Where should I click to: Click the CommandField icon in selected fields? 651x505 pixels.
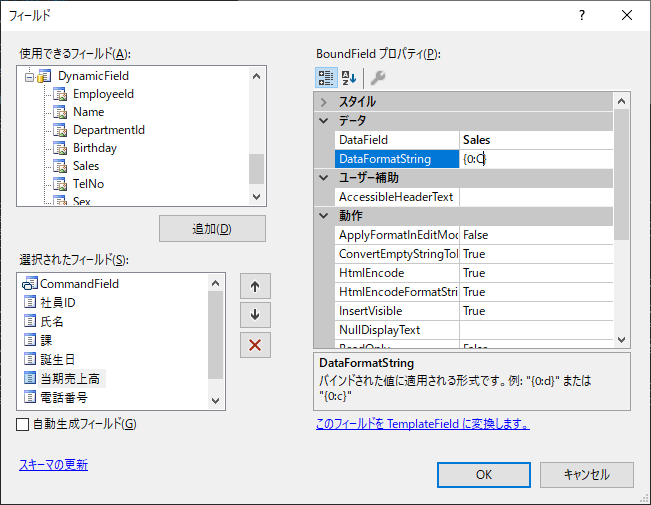[x=30, y=284]
